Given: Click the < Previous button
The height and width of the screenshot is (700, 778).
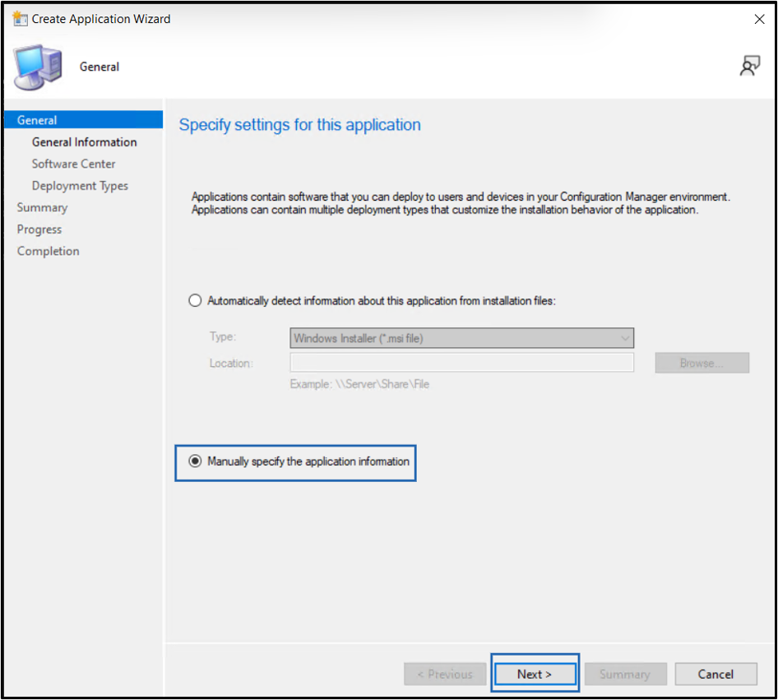Looking at the screenshot, I should click(445, 675).
